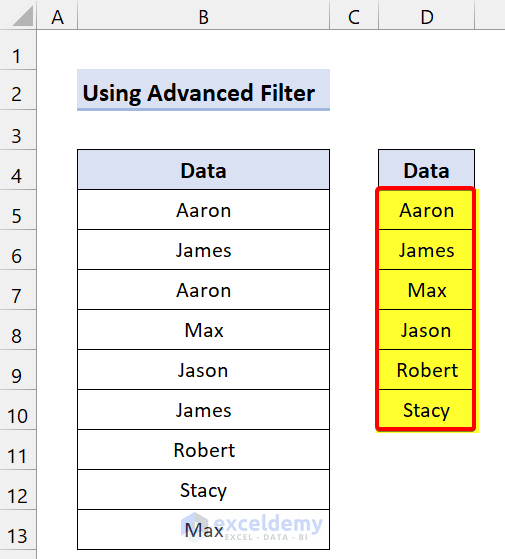
Task: Click the 'Using Advanced Filter' title cell
Action: pos(203,90)
